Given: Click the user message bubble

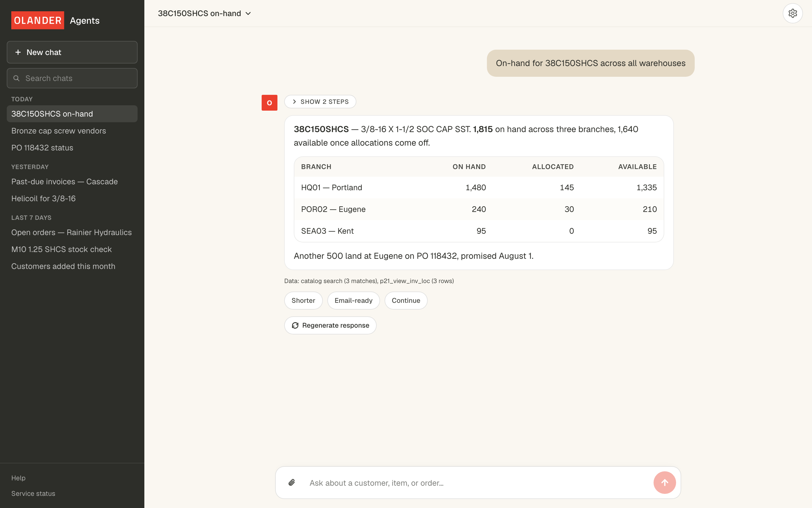Looking at the screenshot, I should 591,63.
